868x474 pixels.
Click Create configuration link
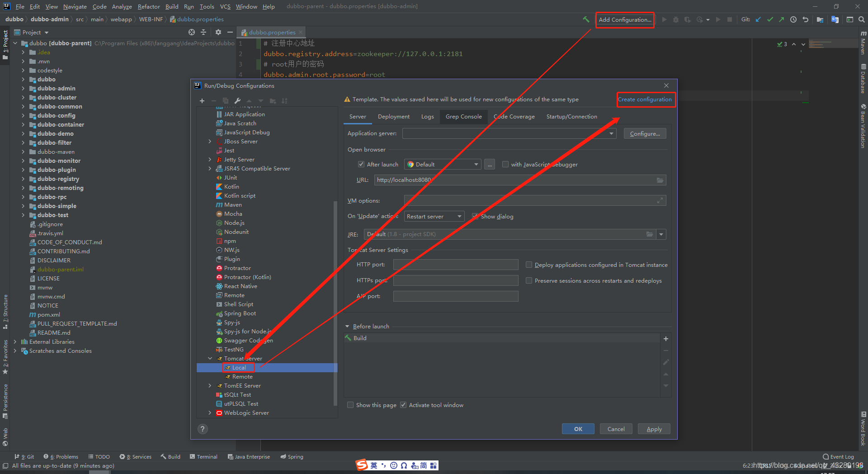645,100
